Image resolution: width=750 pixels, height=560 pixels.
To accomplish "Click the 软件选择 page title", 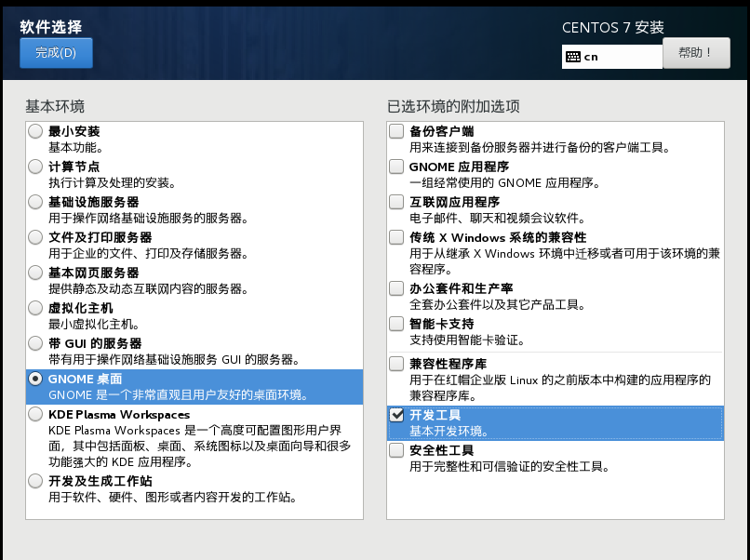I will [51, 27].
